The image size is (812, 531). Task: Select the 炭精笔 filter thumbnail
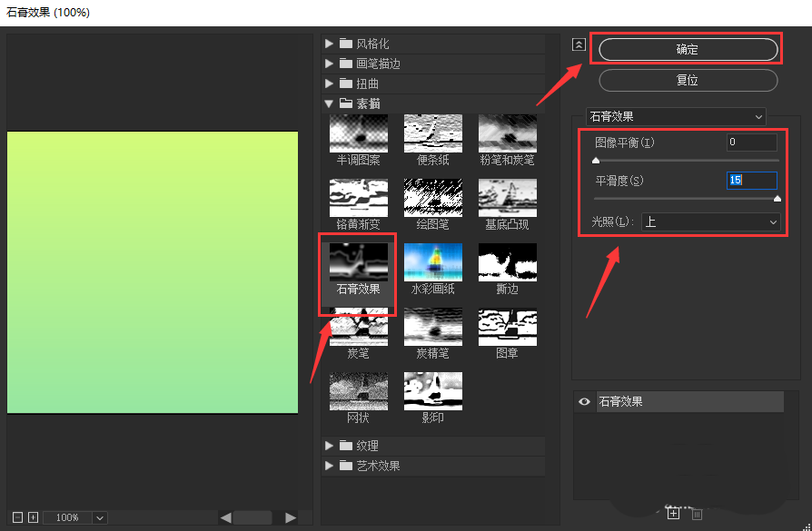point(433,327)
